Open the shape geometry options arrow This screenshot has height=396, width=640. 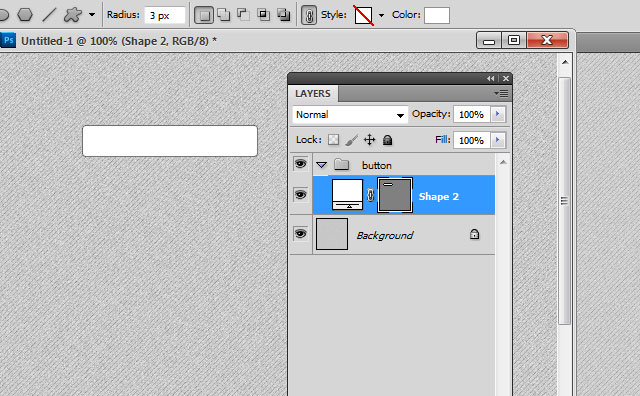click(92, 15)
